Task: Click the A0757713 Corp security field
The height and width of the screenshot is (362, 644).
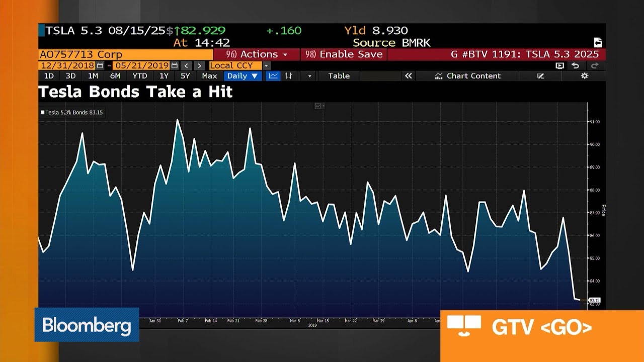Action: point(126,54)
